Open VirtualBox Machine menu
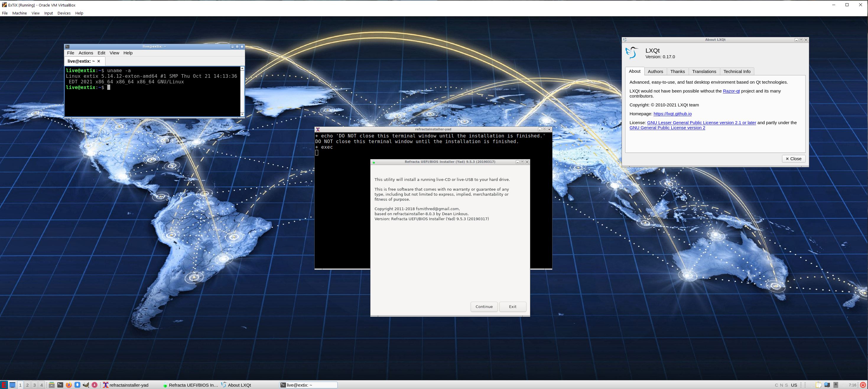Image resolution: width=868 pixels, height=389 pixels. pyautogui.click(x=19, y=13)
